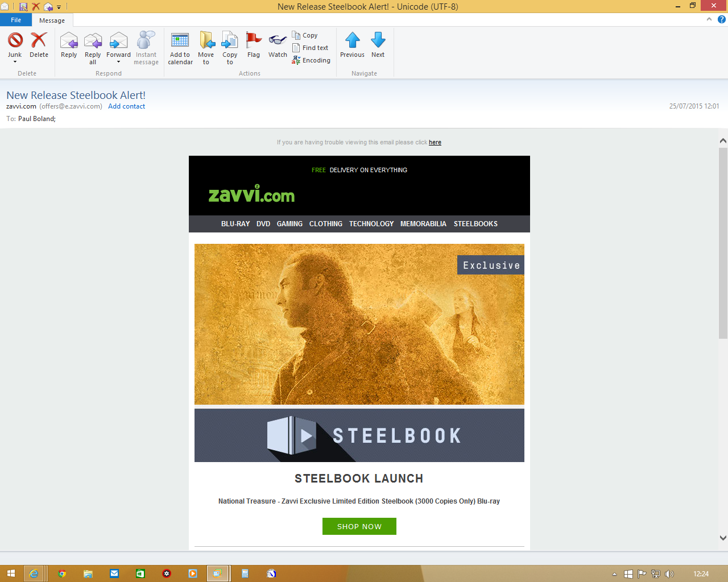Open the Windows Start button

[11, 573]
